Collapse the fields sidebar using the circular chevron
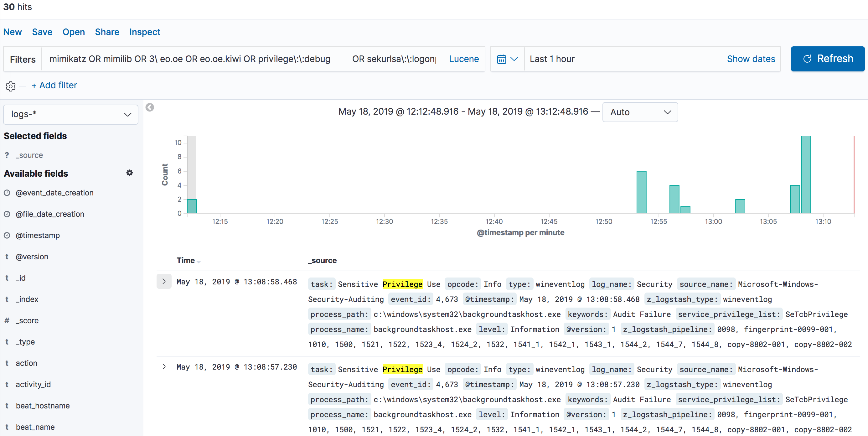The image size is (868, 436). click(150, 107)
